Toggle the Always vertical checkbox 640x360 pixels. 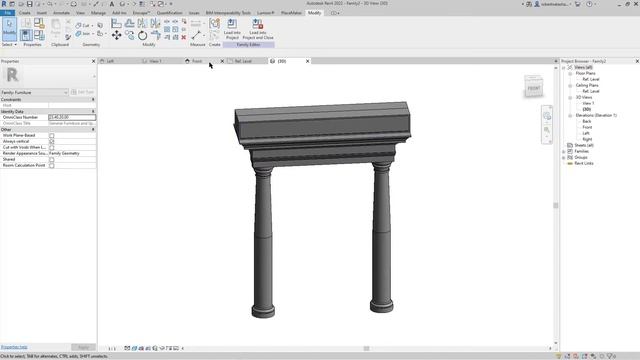click(x=52, y=141)
